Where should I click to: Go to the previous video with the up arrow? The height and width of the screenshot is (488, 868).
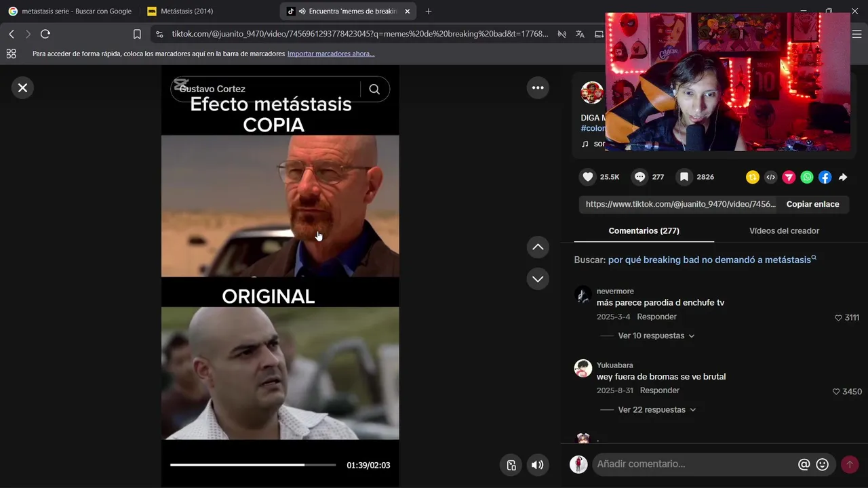538,247
